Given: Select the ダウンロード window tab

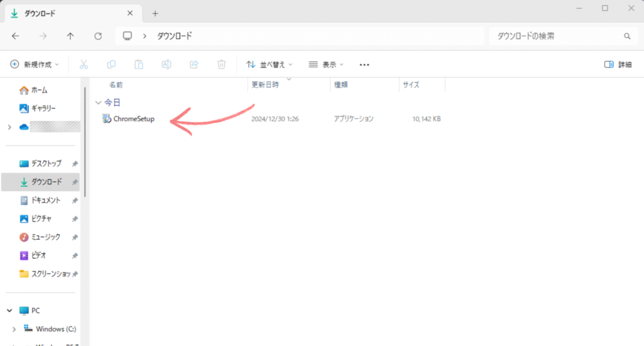Looking at the screenshot, I should (72, 14).
